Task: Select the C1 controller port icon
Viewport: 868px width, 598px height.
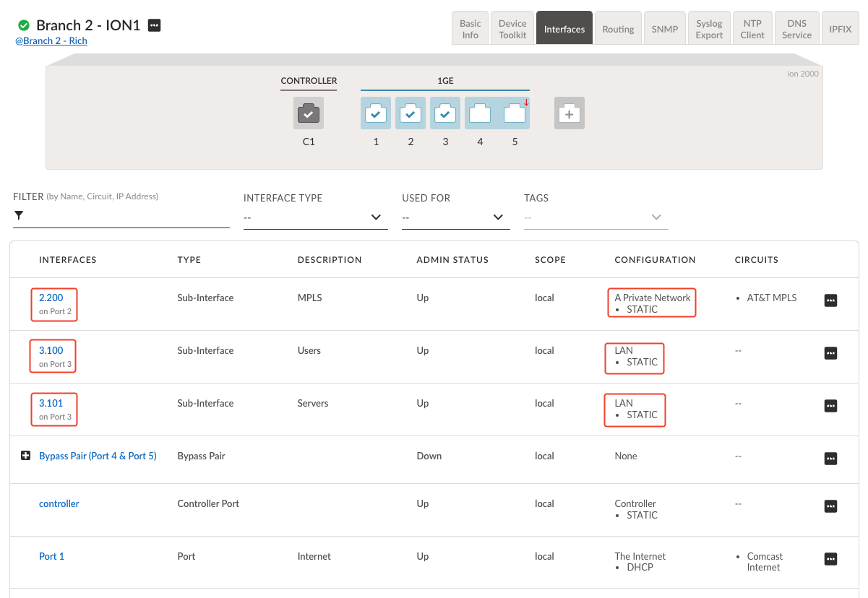Action: [x=309, y=113]
